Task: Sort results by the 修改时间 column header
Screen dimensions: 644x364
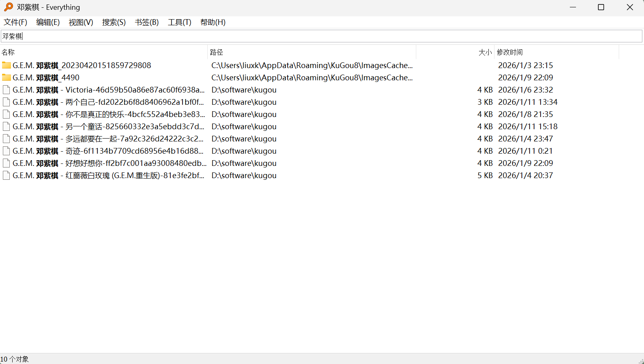Action: pyautogui.click(x=510, y=52)
